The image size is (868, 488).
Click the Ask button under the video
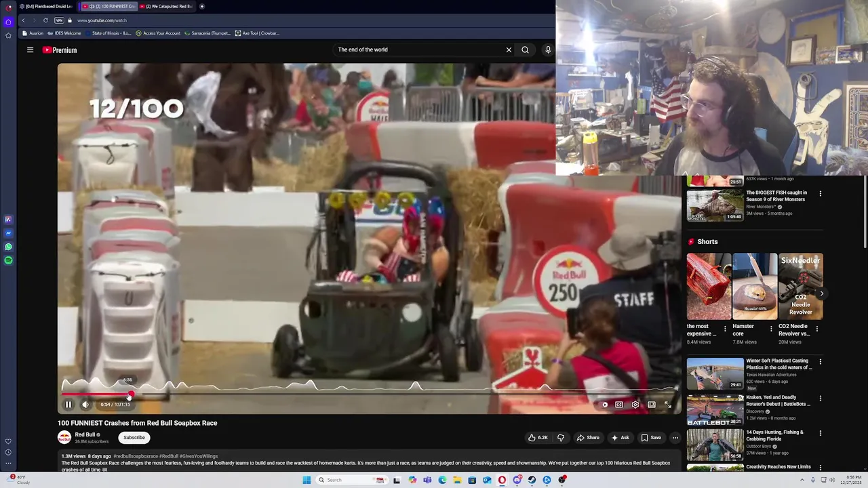point(620,438)
